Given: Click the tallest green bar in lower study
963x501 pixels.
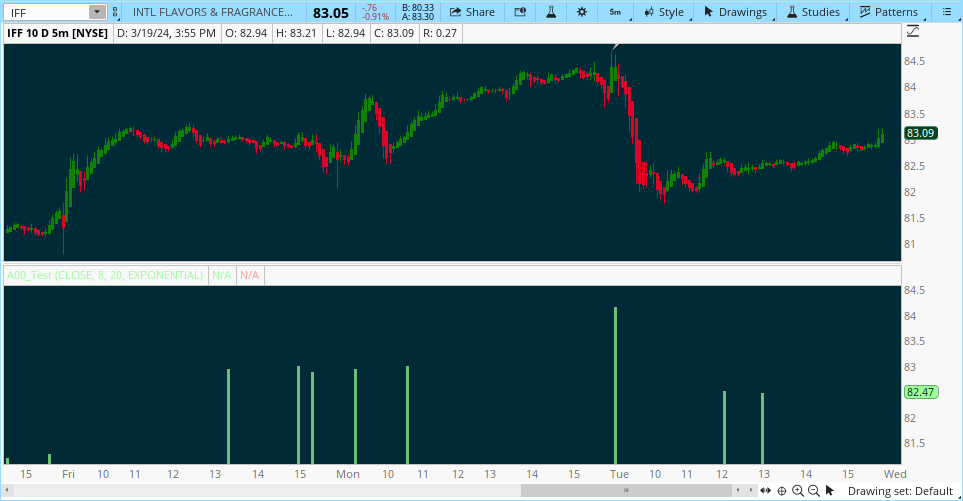Looking at the screenshot, I should (x=615, y=385).
